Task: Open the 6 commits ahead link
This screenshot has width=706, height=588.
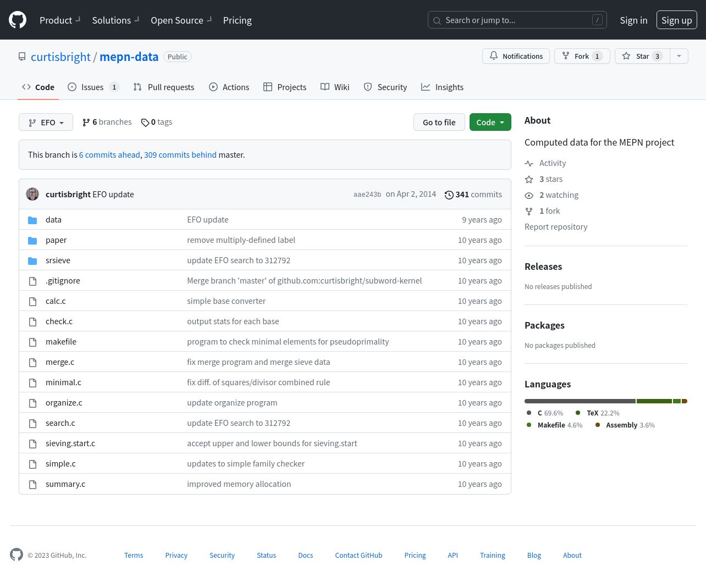Action: point(109,155)
